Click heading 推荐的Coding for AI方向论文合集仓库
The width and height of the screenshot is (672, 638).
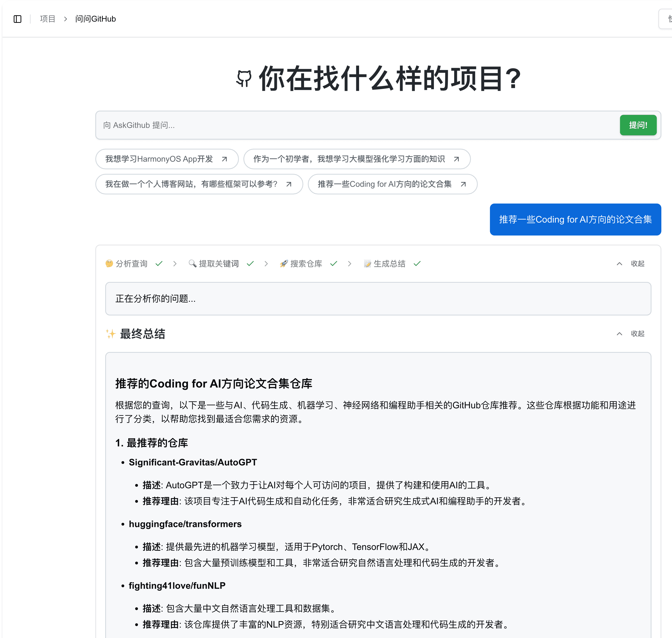[214, 384]
